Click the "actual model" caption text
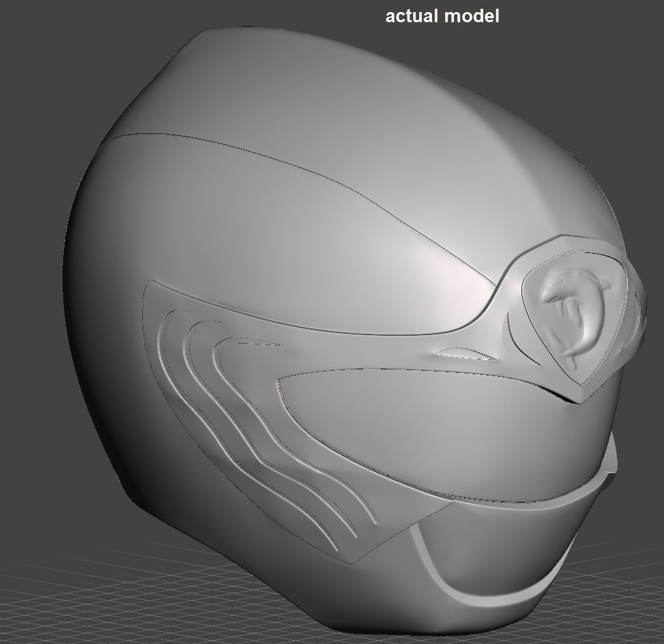Viewport: 664px width, 644px height. 442,16
